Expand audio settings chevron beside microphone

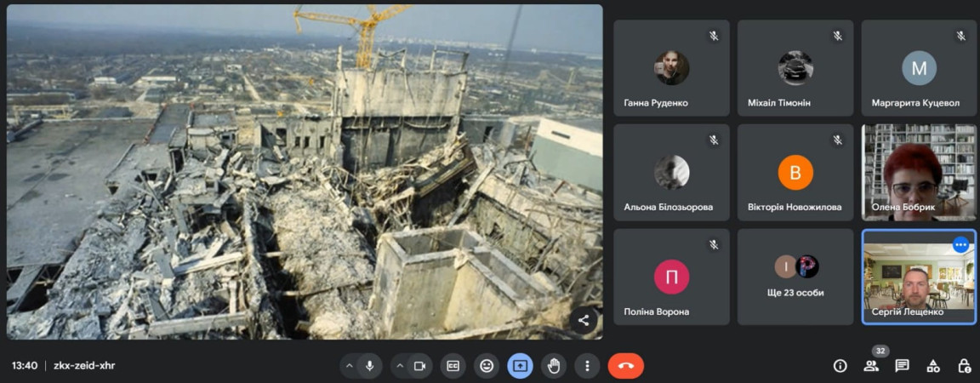point(348,366)
